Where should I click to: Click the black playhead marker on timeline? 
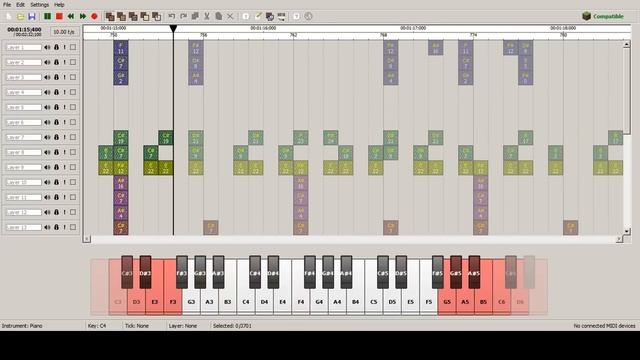click(x=173, y=29)
